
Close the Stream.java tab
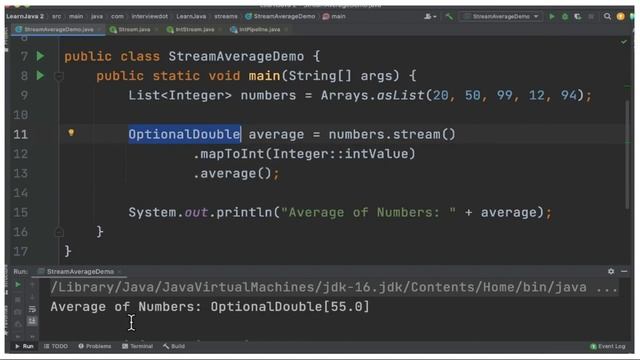[x=156, y=29]
